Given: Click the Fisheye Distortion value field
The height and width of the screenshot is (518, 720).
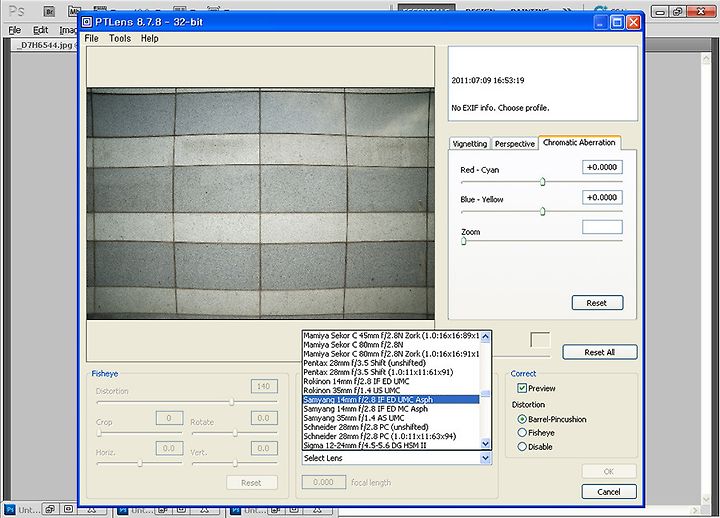Looking at the screenshot, I should [264, 386].
